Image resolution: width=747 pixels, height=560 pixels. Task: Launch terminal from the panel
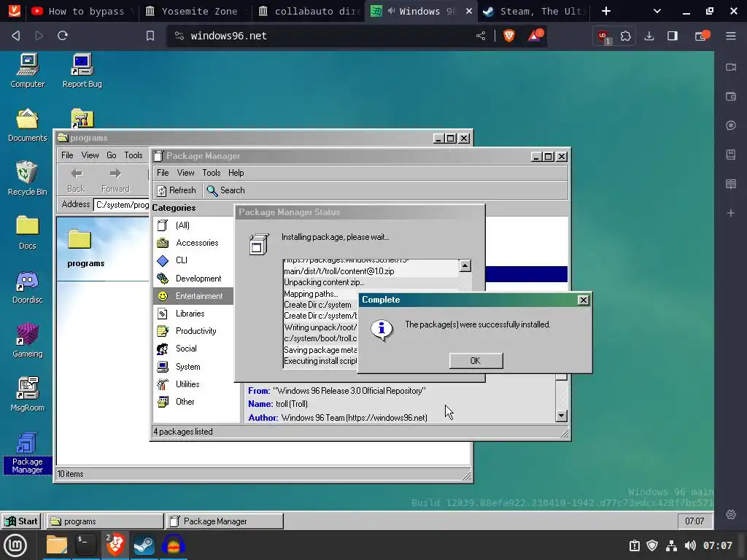tap(86, 545)
